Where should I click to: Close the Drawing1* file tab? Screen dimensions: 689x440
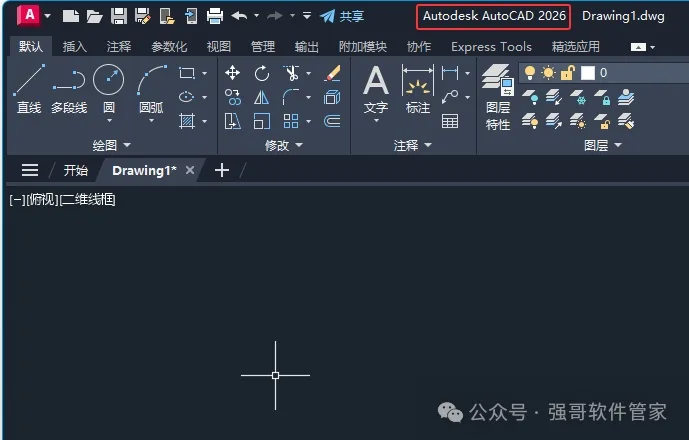(x=190, y=170)
